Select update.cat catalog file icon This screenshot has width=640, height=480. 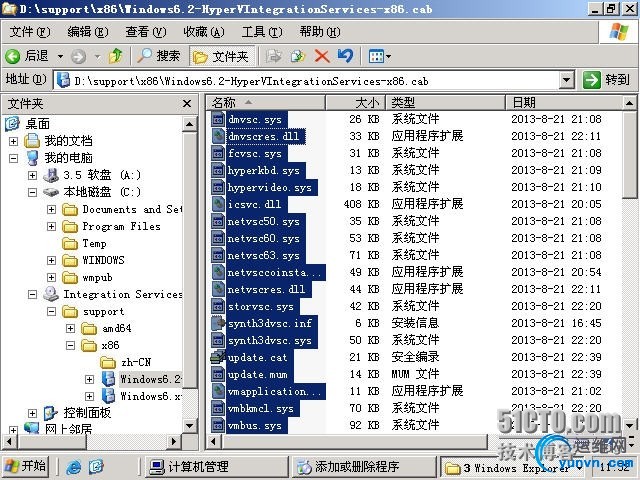click(218, 357)
